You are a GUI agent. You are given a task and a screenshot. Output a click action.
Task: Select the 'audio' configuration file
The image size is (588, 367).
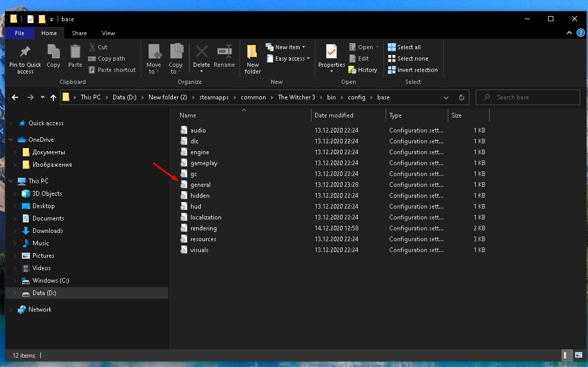198,130
